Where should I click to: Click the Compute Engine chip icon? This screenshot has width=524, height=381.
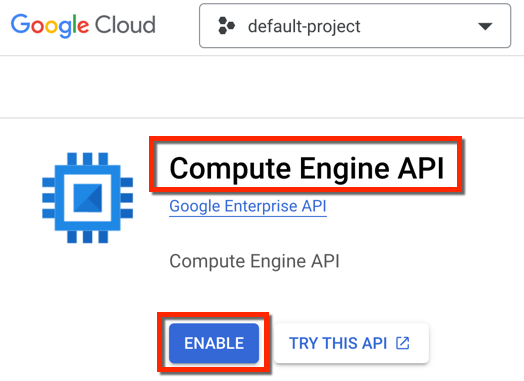point(88,198)
